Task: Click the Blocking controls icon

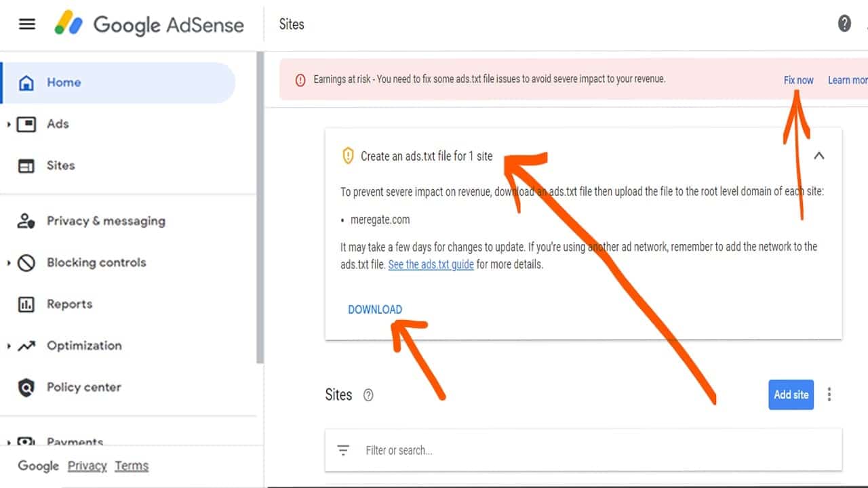Action: coord(26,263)
